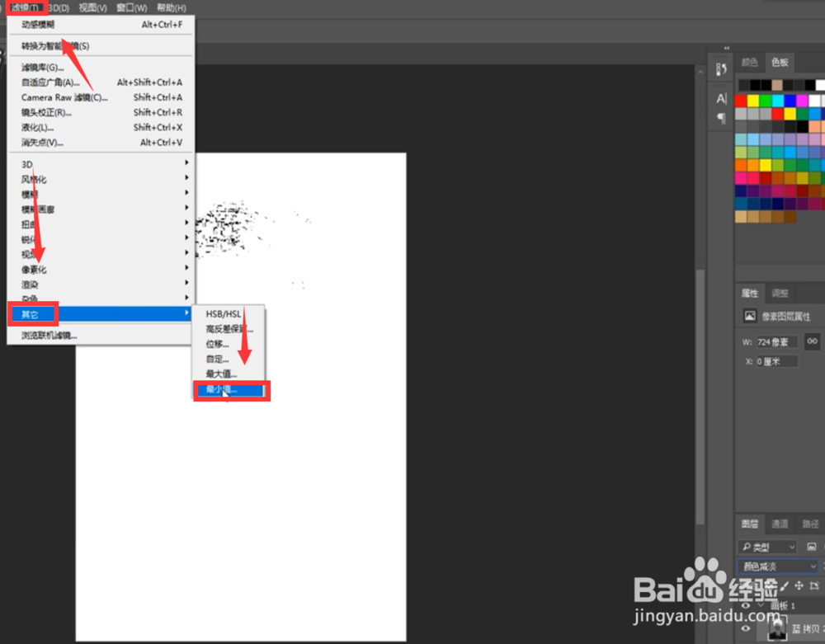Expand the 其它 submenu entry
Image resolution: width=825 pixels, height=644 pixels.
tap(100, 314)
